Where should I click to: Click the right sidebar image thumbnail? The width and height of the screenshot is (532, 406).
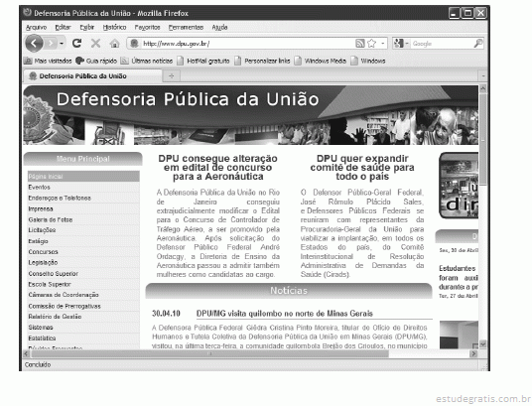(459, 186)
